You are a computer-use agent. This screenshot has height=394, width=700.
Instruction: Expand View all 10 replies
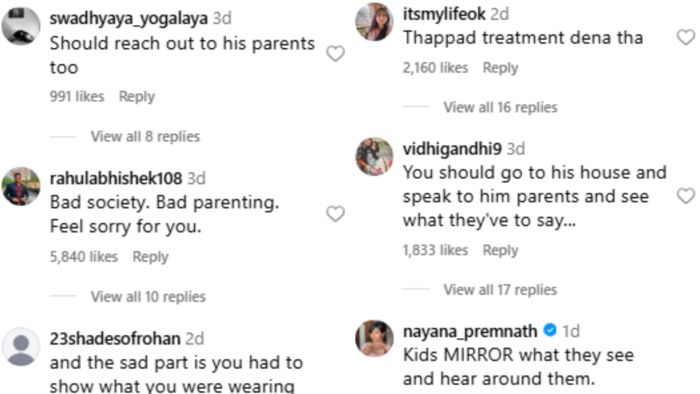148,297
